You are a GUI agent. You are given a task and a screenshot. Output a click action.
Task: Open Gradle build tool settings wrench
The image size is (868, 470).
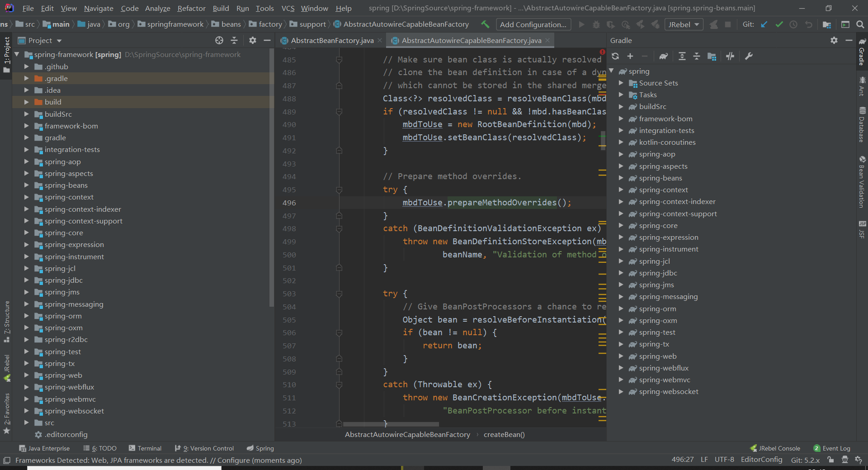click(749, 56)
